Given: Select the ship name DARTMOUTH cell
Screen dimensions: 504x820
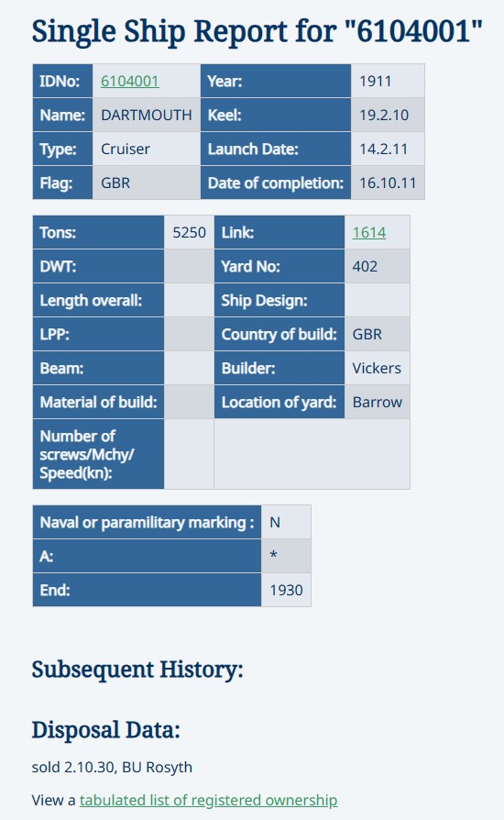Looking at the screenshot, I should 147,115.
